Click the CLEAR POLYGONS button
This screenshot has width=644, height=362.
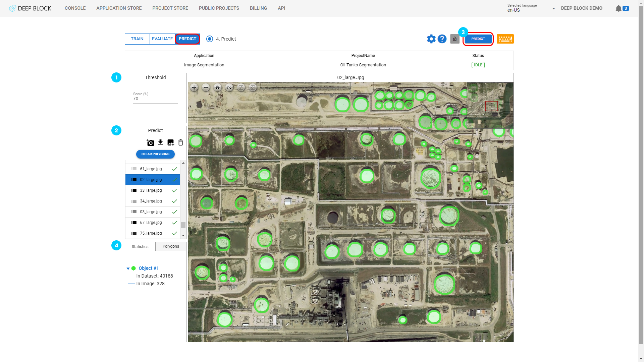click(155, 154)
